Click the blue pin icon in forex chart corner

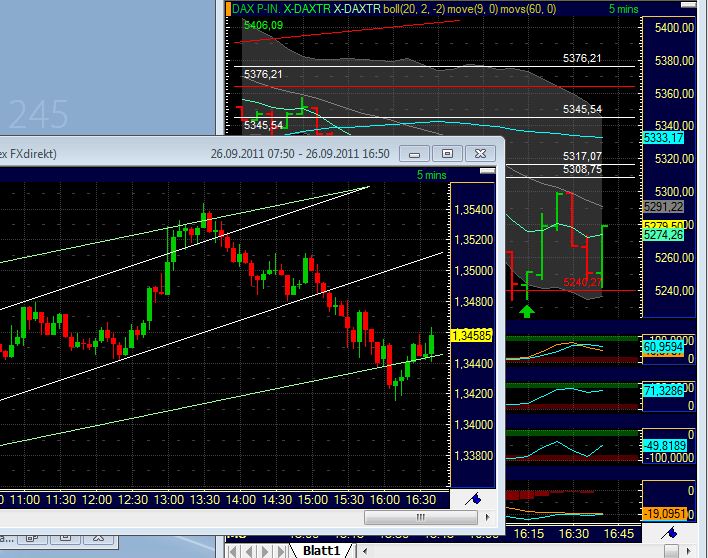pos(475,498)
